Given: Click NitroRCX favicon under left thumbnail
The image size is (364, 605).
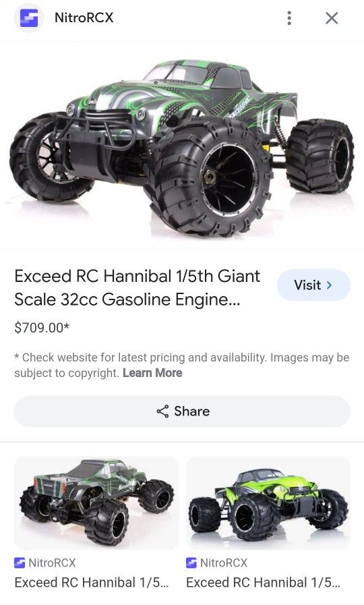Looking at the screenshot, I should click(20, 563).
